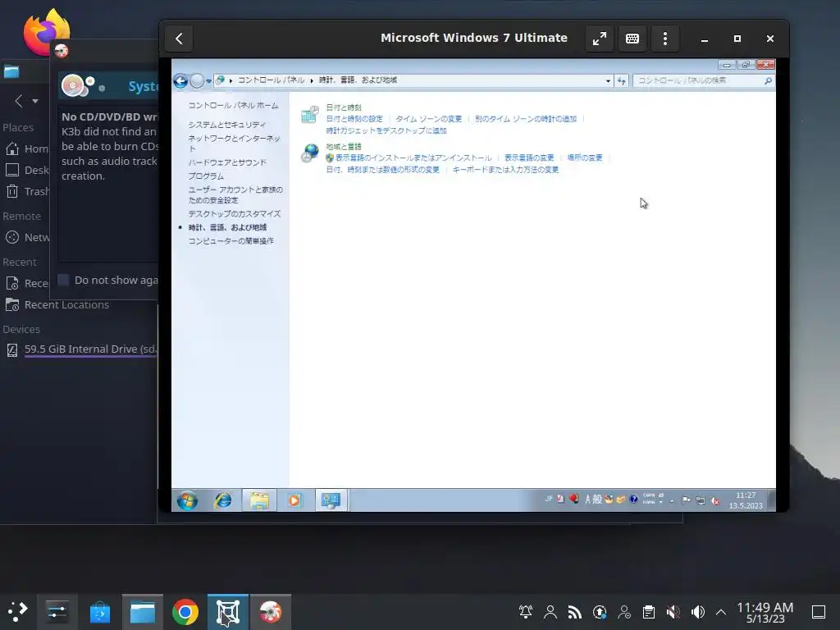Click the IME help question mark icon
Viewport: 840px width, 630px height.
pyautogui.click(x=633, y=500)
